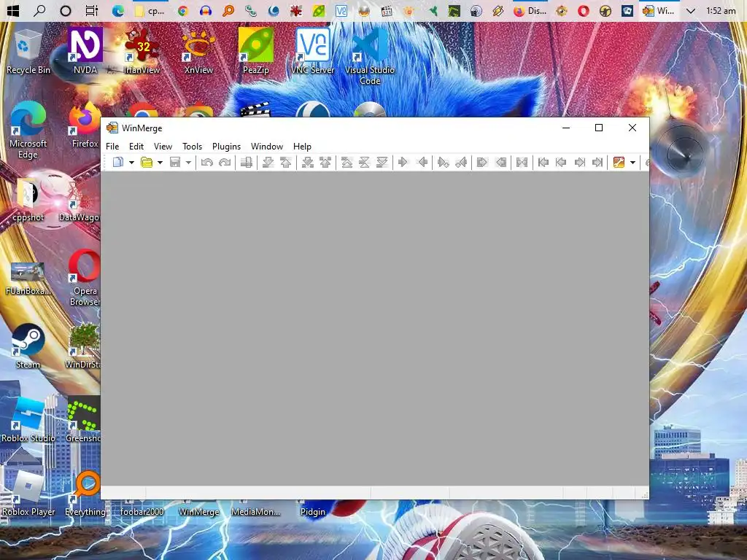Click the Pidgin desktop label
This screenshot has width=747, height=560.
pyautogui.click(x=312, y=512)
